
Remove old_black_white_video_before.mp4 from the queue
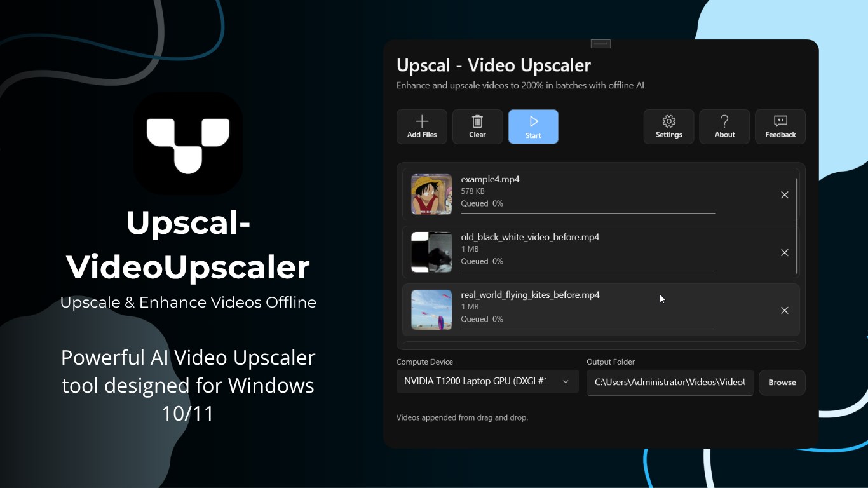click(x=785, y=253)
